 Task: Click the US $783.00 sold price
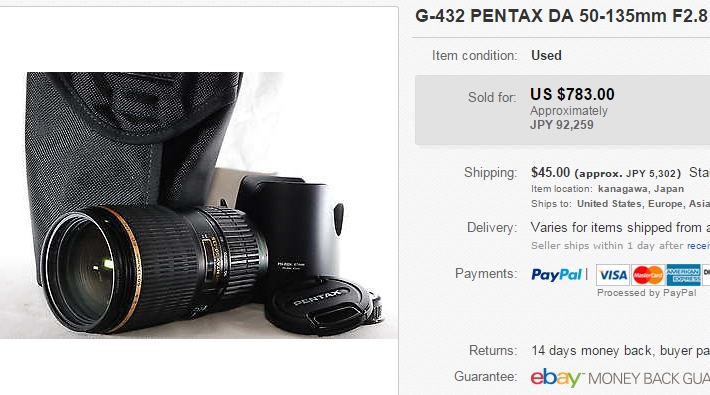click(572, 94)
